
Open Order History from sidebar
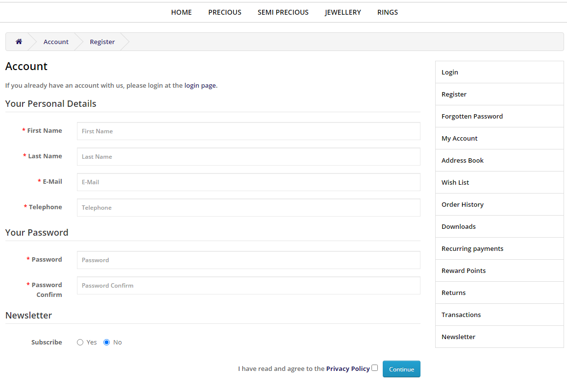point(462,204)
